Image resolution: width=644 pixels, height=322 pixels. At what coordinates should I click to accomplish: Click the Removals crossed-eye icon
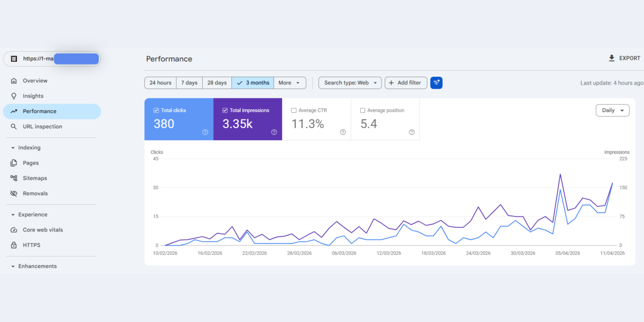[x=14, y=193]
